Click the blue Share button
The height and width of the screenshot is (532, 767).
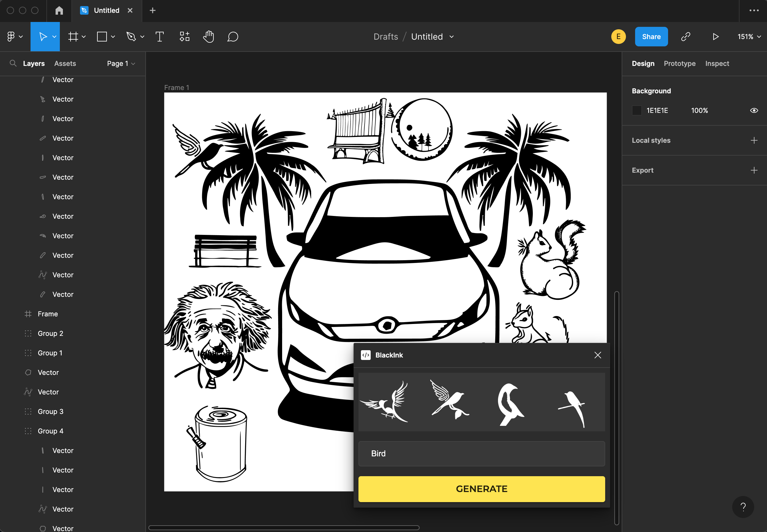[x=651, y=37]
